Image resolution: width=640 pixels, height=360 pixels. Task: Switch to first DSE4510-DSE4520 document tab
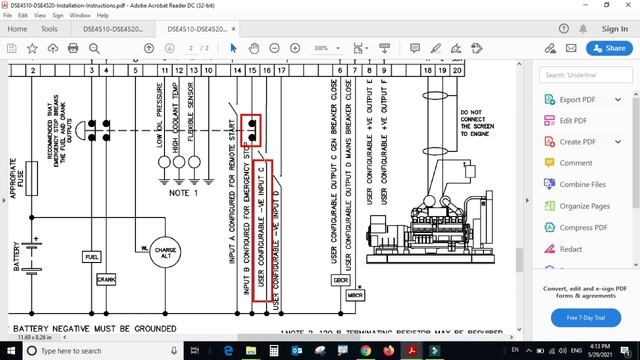click(113, 29)
